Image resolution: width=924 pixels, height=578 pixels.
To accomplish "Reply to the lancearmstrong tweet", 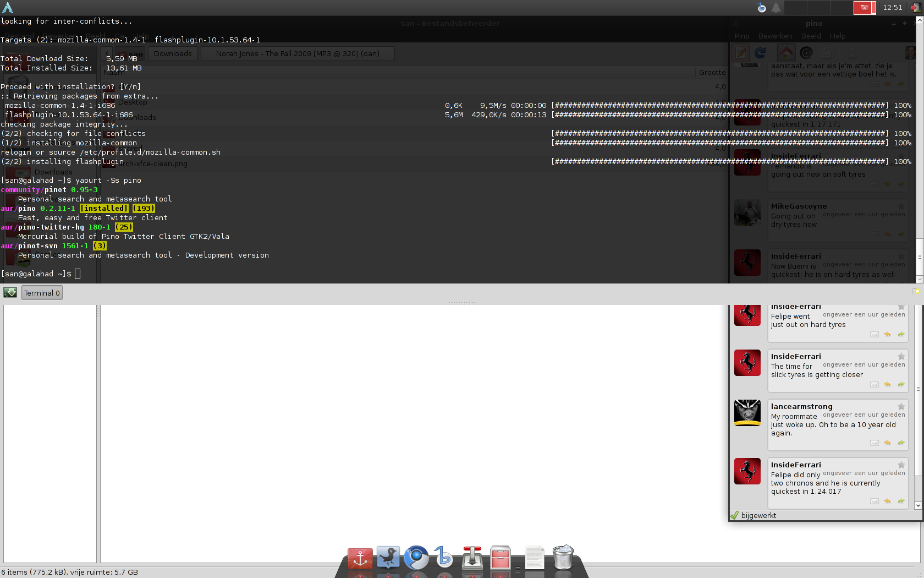I will tap(887, 443).
